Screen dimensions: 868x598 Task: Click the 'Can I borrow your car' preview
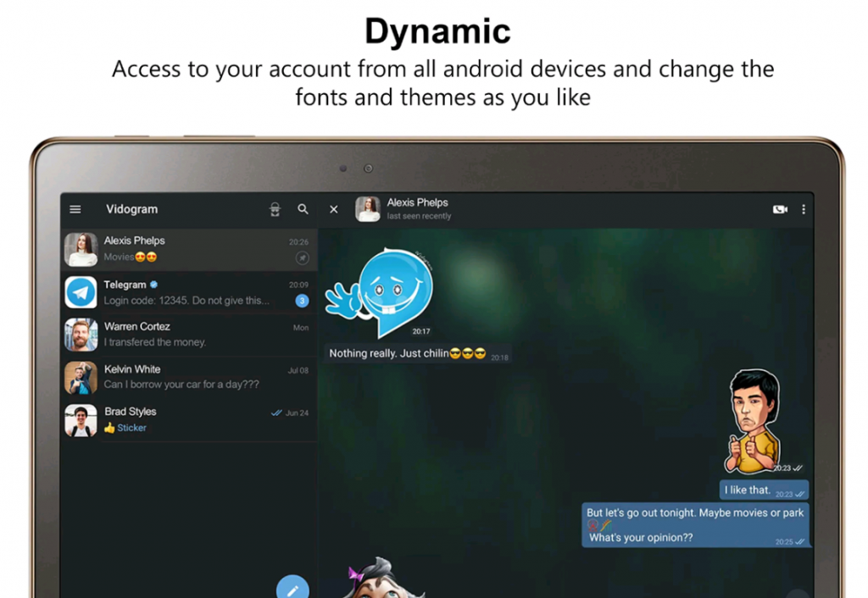click(x=181, y=385)
